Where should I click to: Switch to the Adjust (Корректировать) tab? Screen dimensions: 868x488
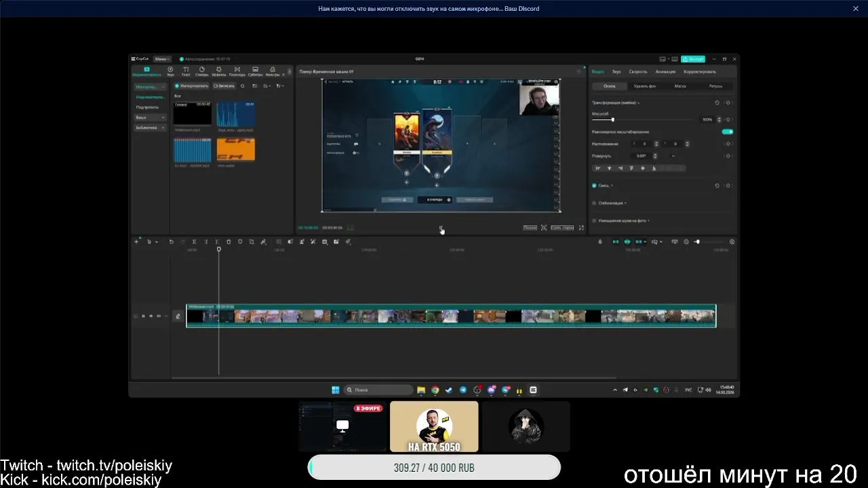[700, 71]
